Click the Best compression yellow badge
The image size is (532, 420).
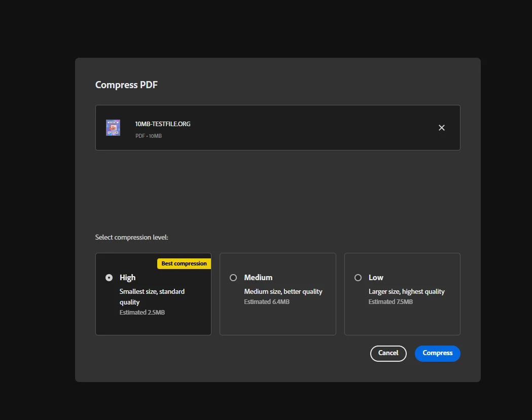tap(184, 263)
